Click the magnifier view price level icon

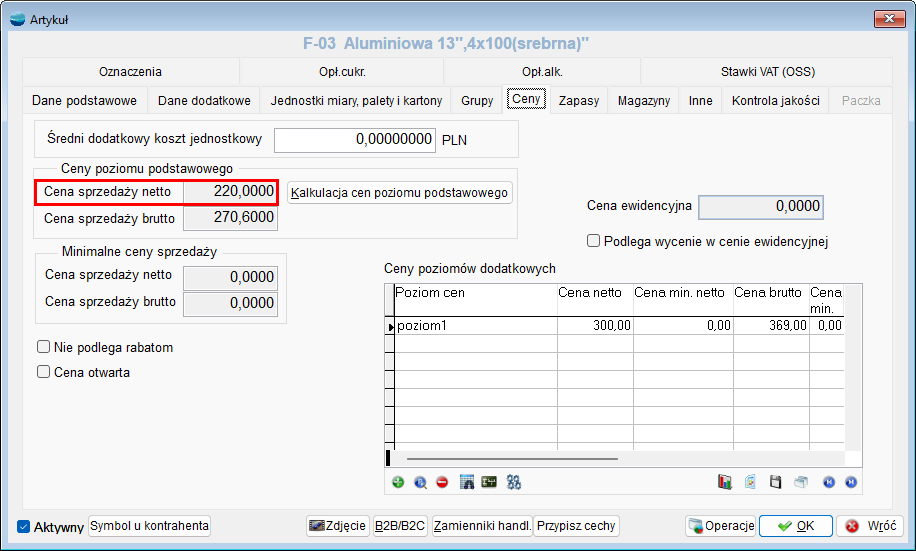click(420, 482)
